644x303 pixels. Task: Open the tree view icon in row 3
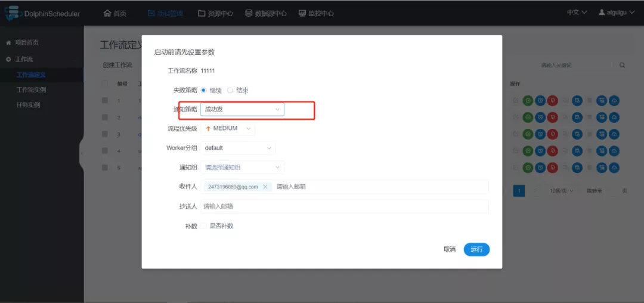[602, 134]
